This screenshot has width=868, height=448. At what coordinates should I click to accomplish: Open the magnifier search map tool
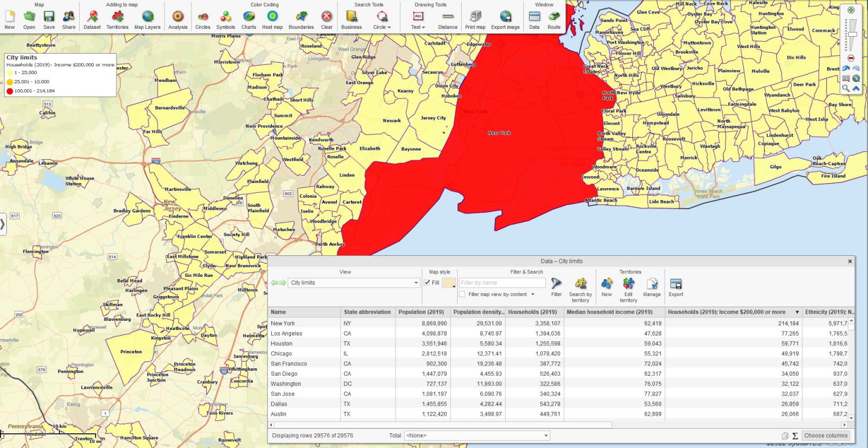pos(846,88)
